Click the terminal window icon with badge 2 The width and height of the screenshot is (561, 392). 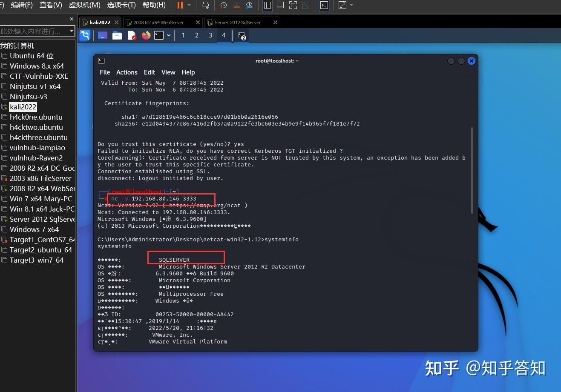click(x=241, y=37)
